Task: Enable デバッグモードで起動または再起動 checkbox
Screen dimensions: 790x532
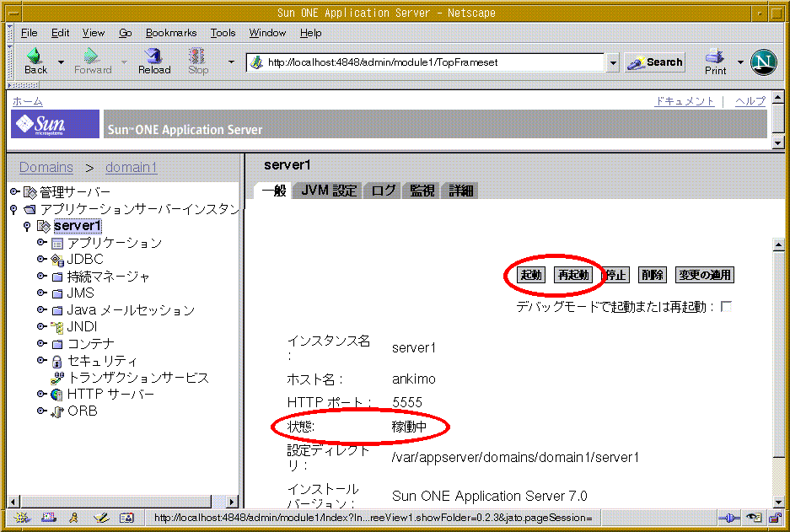Action: pos(726,306)
